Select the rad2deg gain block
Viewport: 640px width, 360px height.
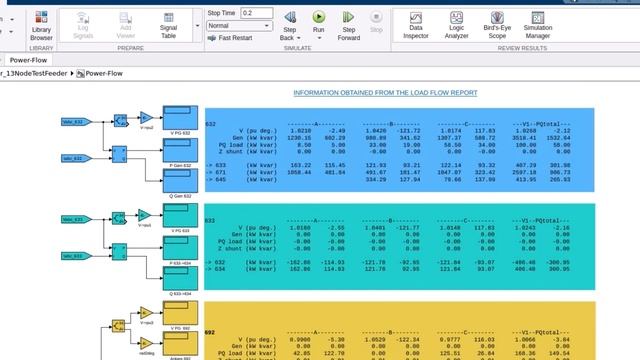tap(146, 343)
